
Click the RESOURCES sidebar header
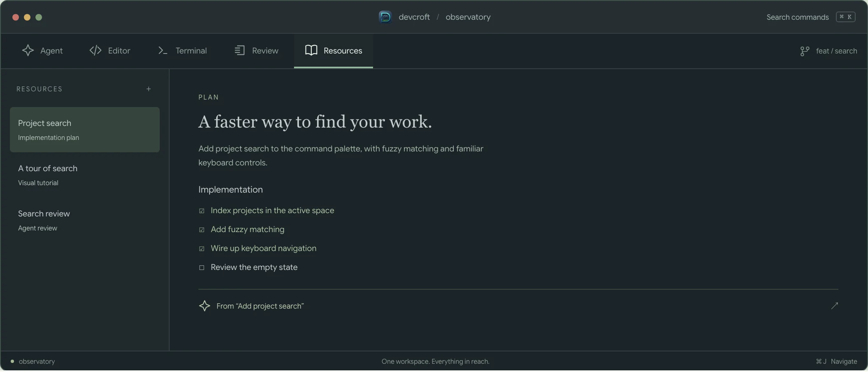pyautogui.click(x=40, y=89)
